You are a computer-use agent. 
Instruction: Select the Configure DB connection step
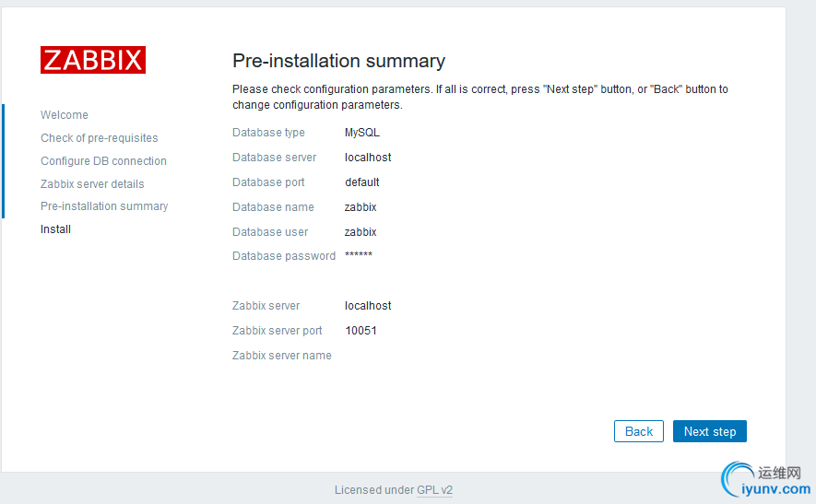point(103,161)
